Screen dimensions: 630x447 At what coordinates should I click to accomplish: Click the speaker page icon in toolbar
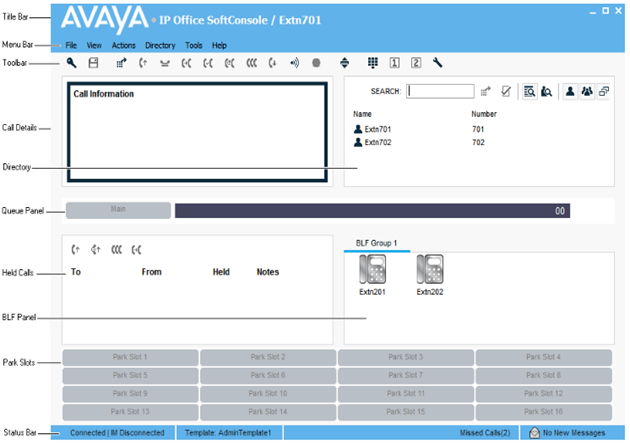pos(294,63)
